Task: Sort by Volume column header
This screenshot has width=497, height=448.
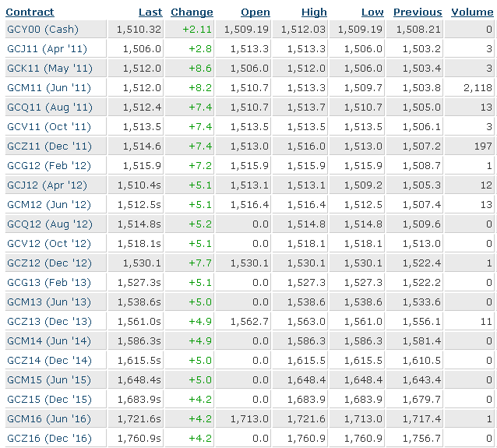Action: point(472,12)
